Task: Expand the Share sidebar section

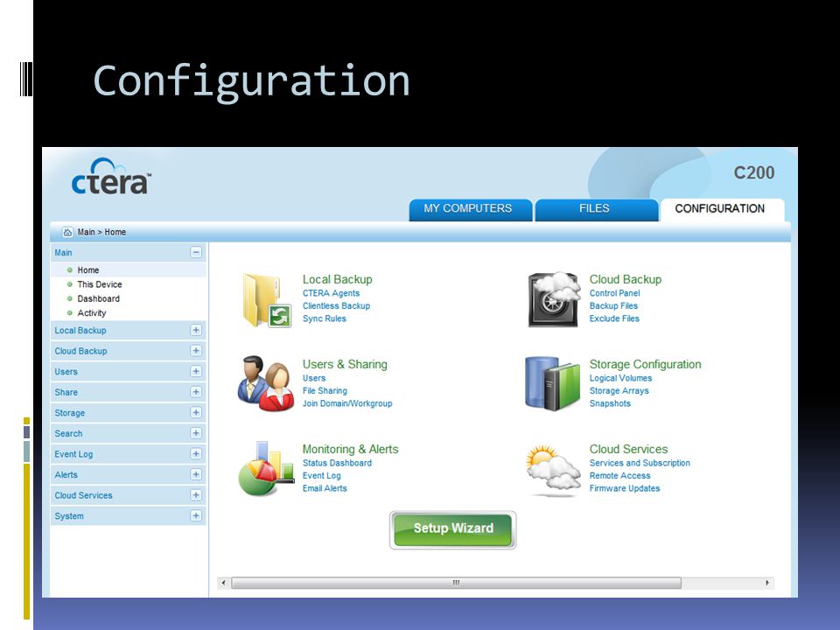Action: (x=196, y=392)
